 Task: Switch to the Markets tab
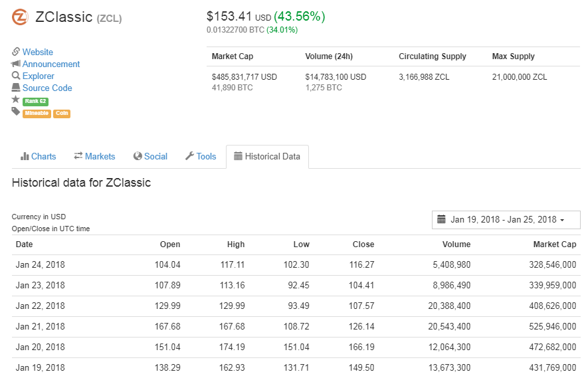pyautogui.click(x=94, y=156)
